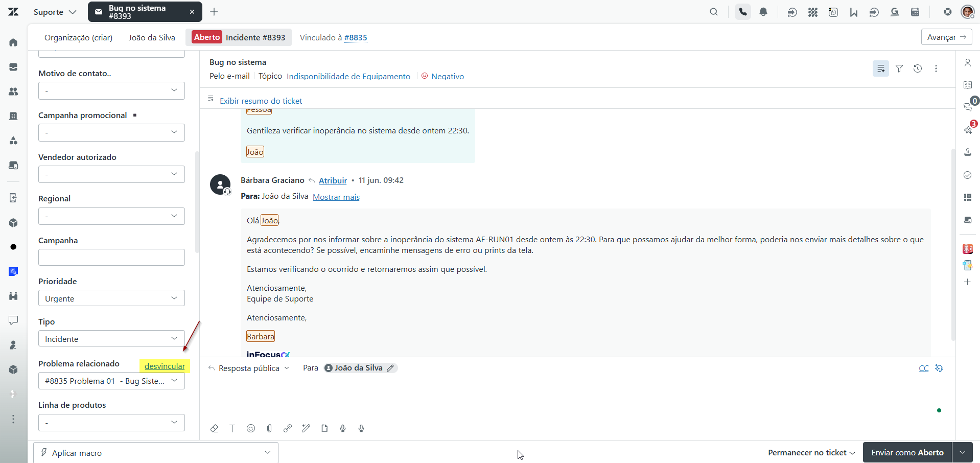Click Mostrar mais recipients link
The width and height of the screenshot is (980, 463).
pos(336,197)
